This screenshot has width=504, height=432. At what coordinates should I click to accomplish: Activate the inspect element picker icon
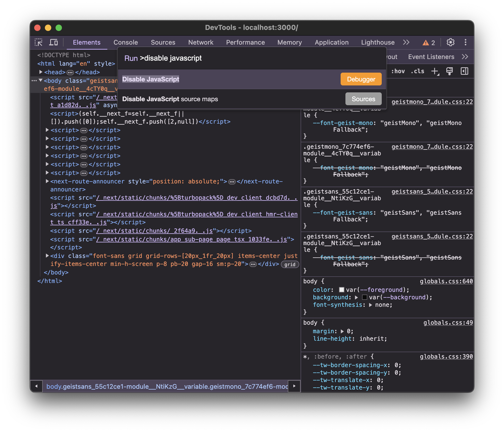[x=39, y=42]
